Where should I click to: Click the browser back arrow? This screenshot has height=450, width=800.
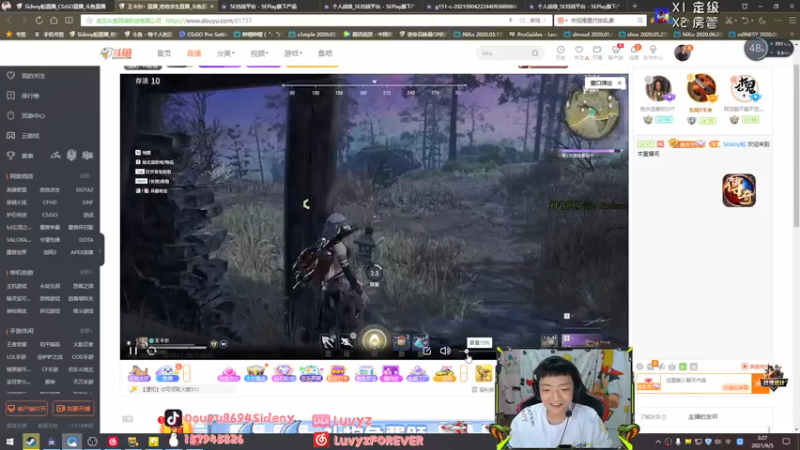pos(9,20)
